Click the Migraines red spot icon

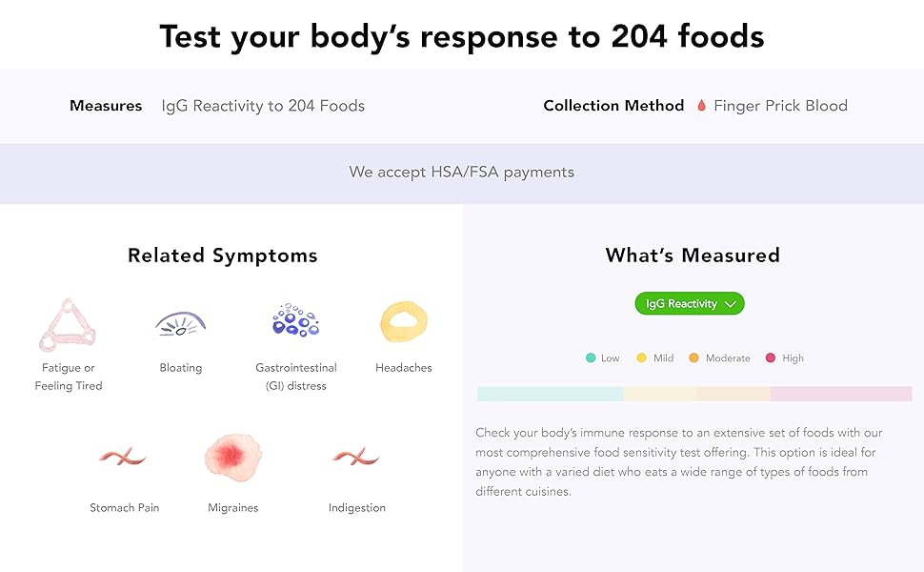pos(233,458)
